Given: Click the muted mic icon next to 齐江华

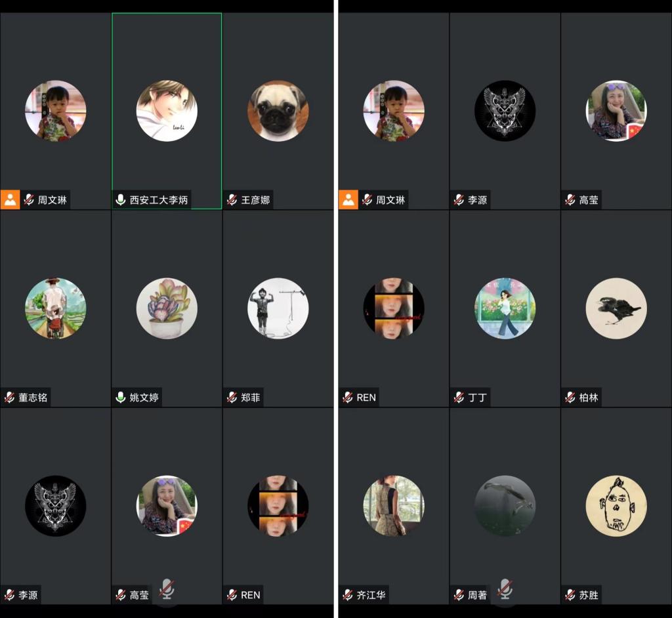Looking at the screenshot, I should 348,594.
